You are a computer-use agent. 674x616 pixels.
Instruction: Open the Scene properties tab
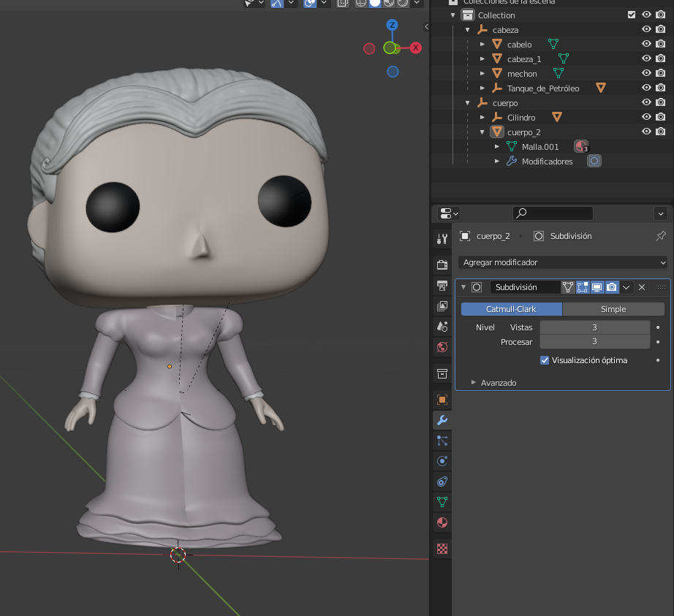[x=442, y=327]
